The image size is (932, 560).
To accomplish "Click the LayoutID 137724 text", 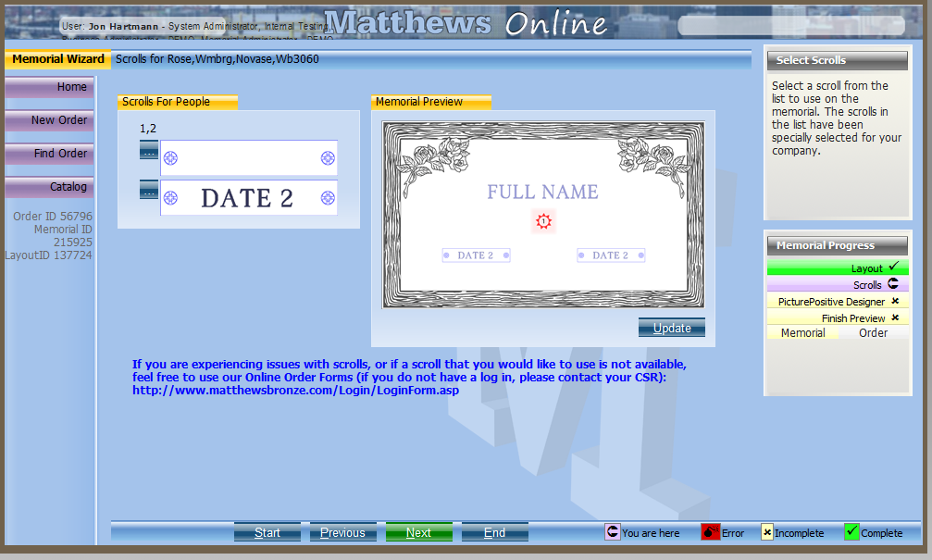I will (x=49, y=255).
